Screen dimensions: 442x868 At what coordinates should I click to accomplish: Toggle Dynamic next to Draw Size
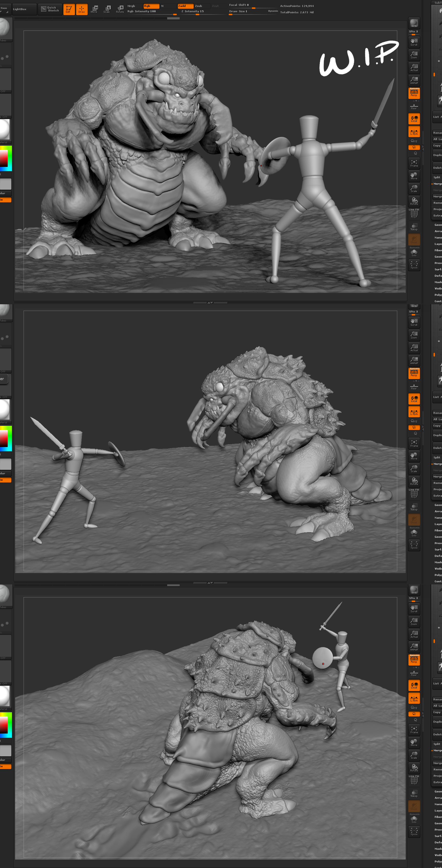coord(273,11)
